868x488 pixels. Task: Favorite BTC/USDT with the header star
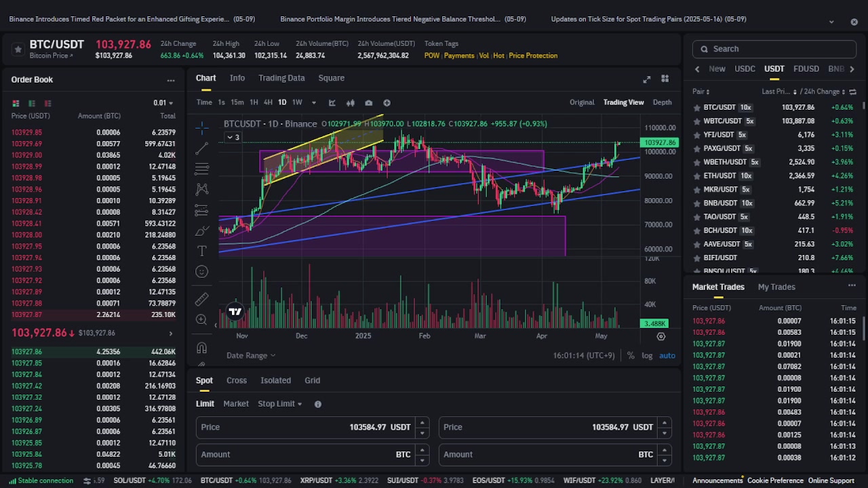(x=18, y=49)
